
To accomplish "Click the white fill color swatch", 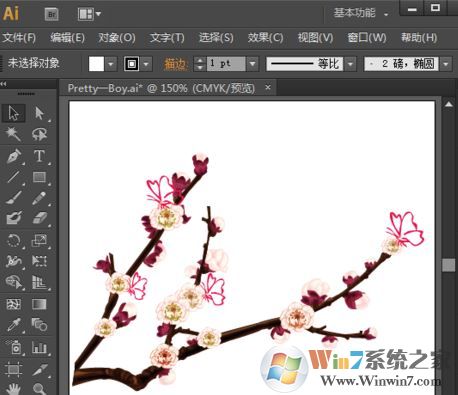I will coord(96,63).
